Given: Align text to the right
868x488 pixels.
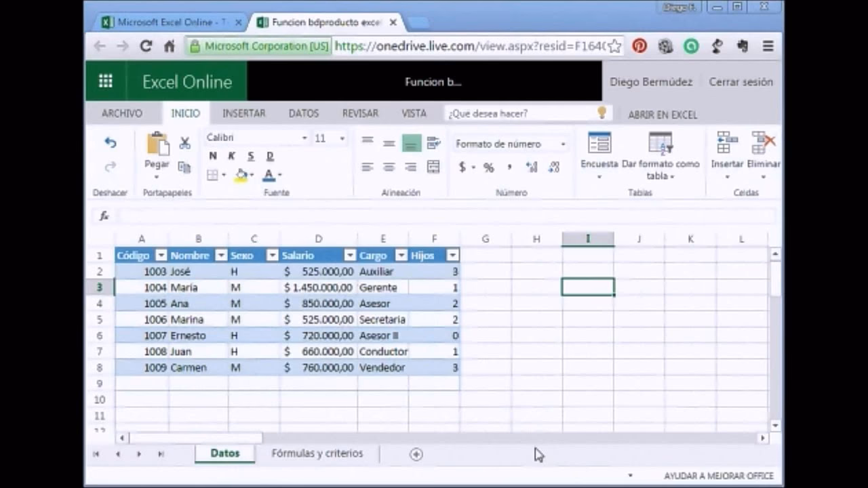Looking at the screenshot, I should click(411, 167).
